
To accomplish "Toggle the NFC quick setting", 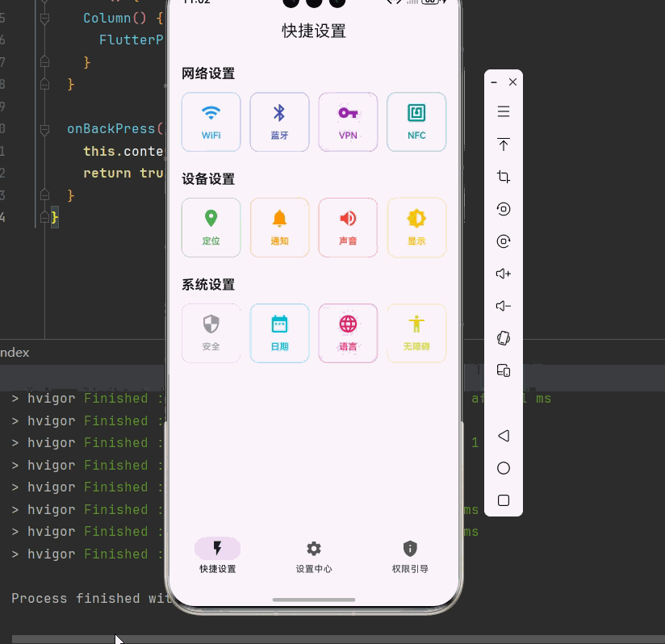I will point(416,122).
